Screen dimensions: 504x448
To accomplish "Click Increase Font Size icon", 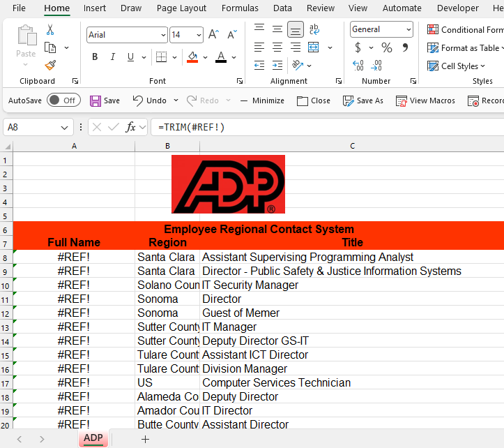I will pyautogui.click(x=214, y=35).
